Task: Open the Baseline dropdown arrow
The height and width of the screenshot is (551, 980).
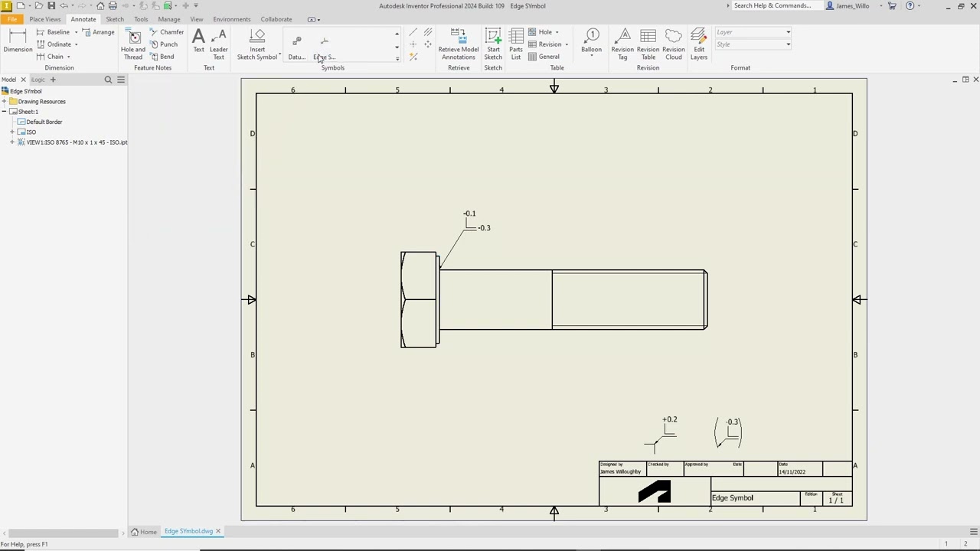Action: pos(76,32)
